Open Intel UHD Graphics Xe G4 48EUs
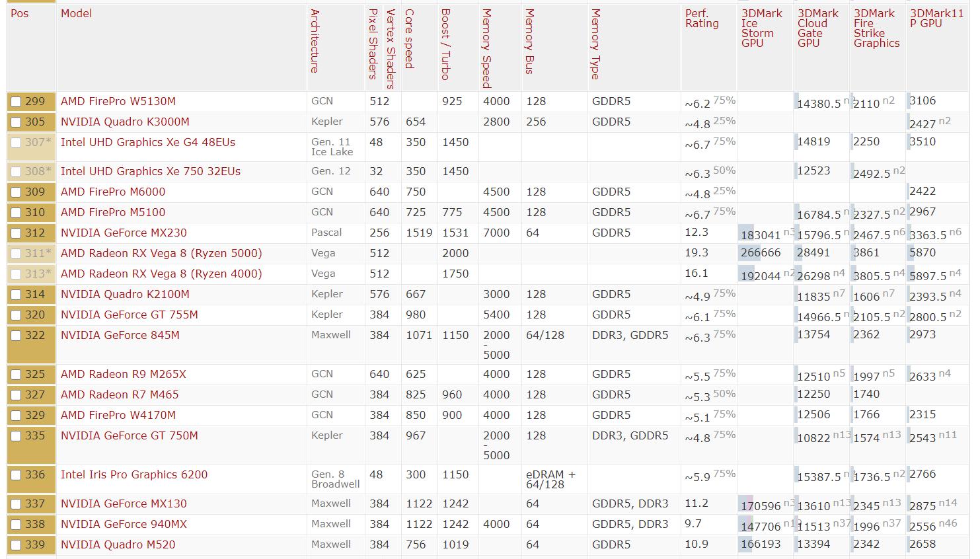The image size is (980, 559). [148, 142]
